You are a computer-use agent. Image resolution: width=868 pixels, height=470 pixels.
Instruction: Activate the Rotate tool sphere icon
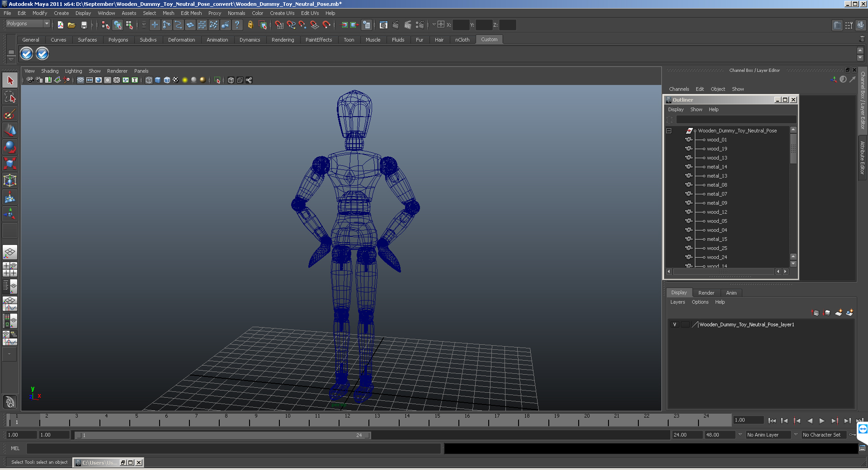[10, 147]
